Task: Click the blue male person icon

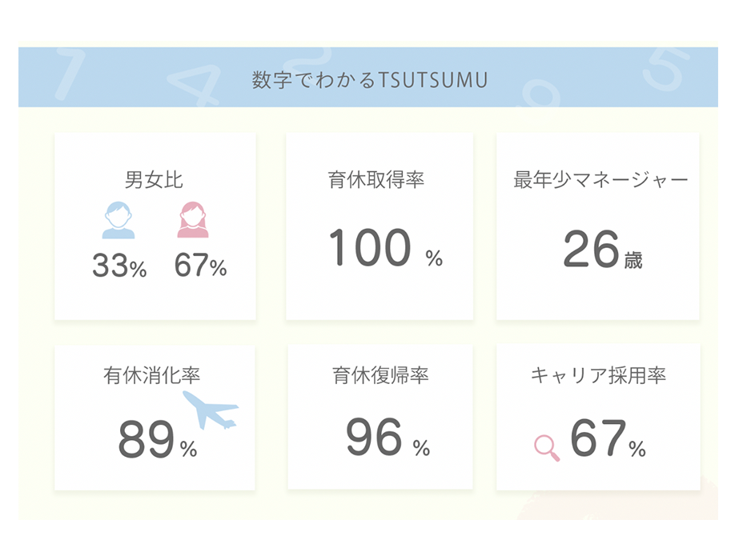Action: click(118, 220)
